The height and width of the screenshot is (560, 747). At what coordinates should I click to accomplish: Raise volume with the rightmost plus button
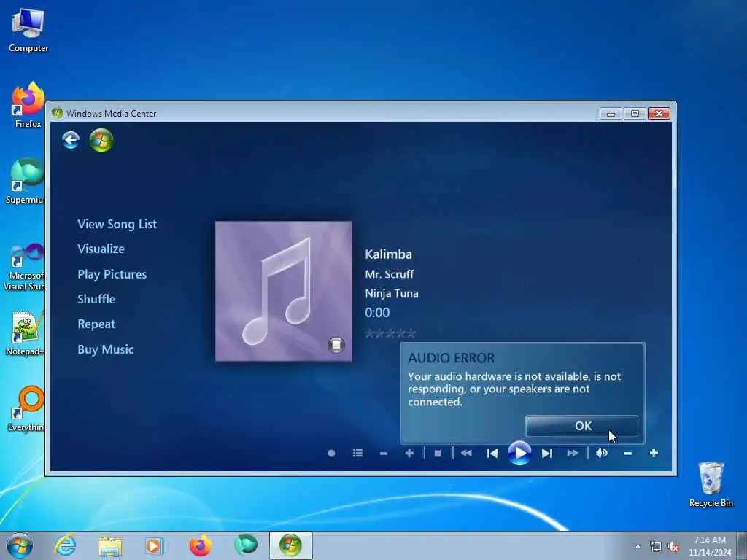pyautogui.click(x=654, y=454)
